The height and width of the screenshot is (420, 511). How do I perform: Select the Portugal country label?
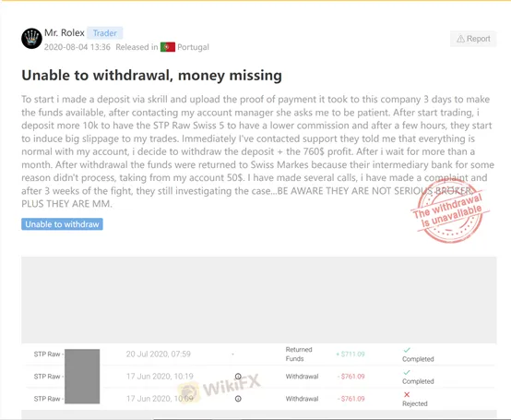(193, 47)
